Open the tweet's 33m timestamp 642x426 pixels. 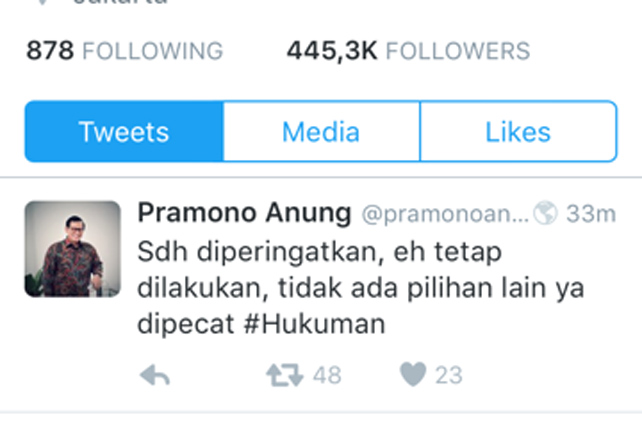tap(591, 214)
